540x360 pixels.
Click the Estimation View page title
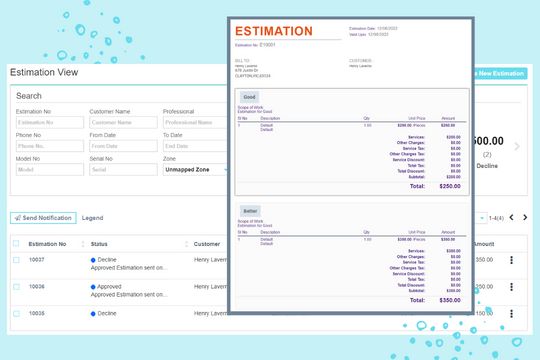click(x=44, y=72)
